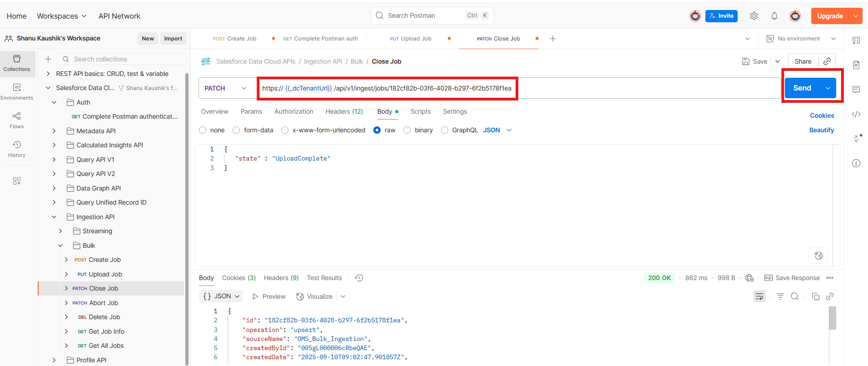Select the form-data body radio button
The width and height of the screenshot is (868, 366).
[x=236, y=130]
